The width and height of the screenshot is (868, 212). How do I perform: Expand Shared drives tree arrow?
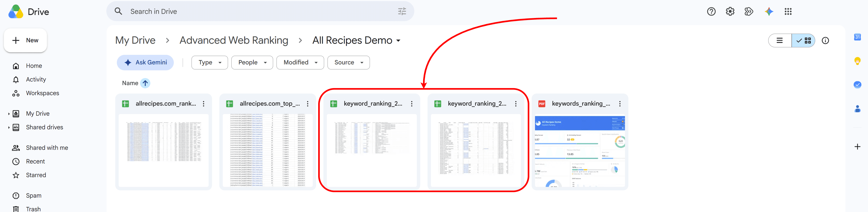pyautogui.click(x=9, y=127)
